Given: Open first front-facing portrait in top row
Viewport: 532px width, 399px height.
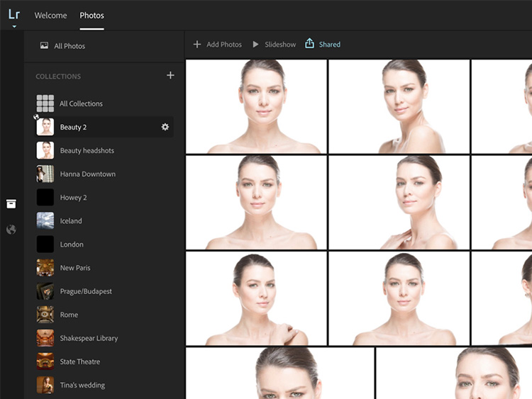Looking at the screenshot, I should tap(256, 106).
